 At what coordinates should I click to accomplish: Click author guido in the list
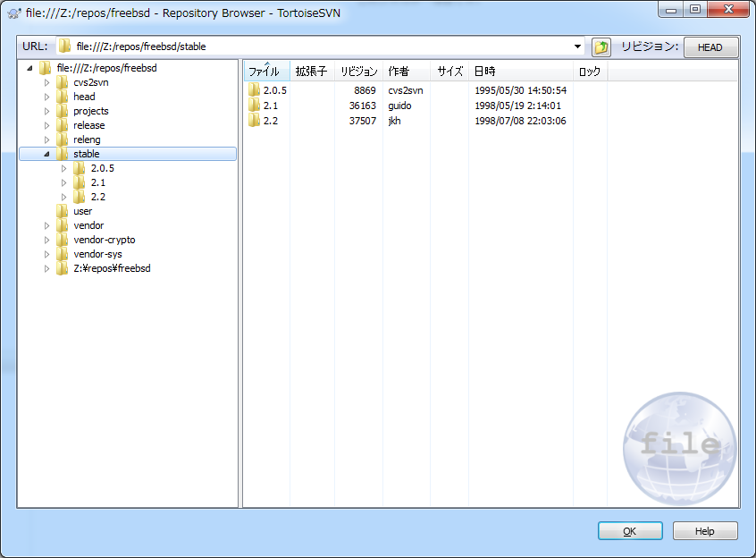click(399, 106)
